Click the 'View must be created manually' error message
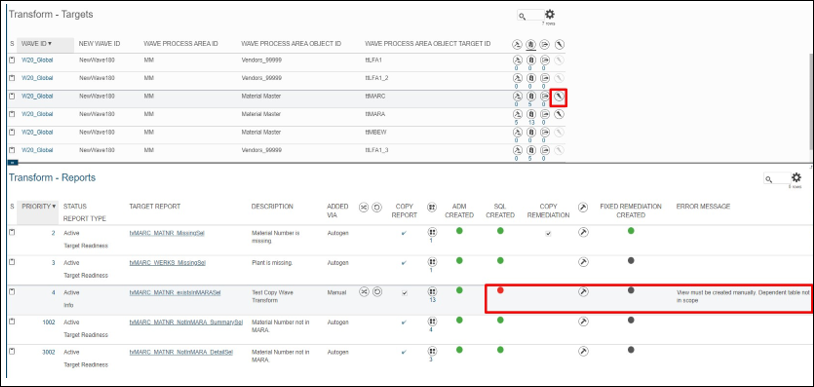 coord(743,296)
